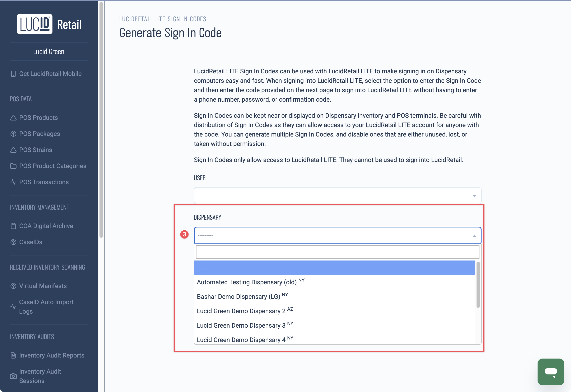Screen dimensions: 571x392
Task: Click the camera icon for Inventory Audit Sessions
Action: click(x=13, y=376)
